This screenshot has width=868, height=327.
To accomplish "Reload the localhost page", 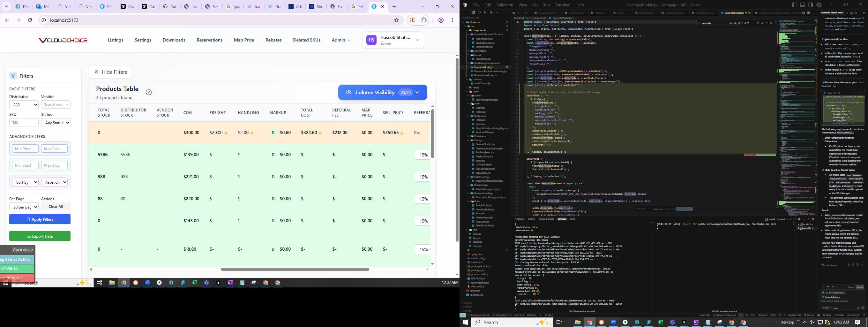I will (x=30, y=20).
